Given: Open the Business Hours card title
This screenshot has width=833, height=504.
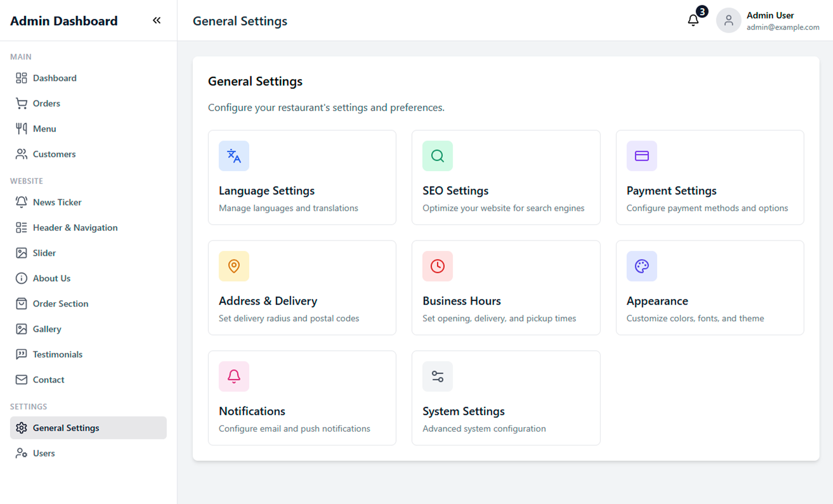Looking at the screenshot, I should 461,301.
